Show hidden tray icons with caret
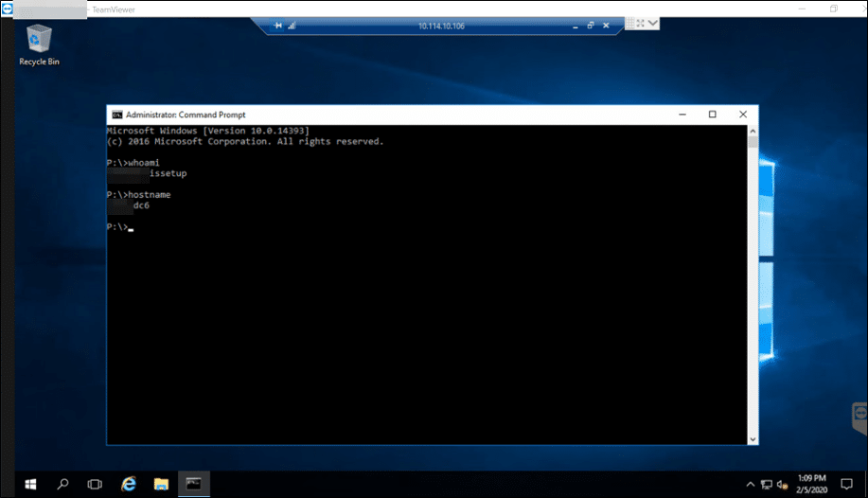The image size is (868, 498). pos(751,483)
